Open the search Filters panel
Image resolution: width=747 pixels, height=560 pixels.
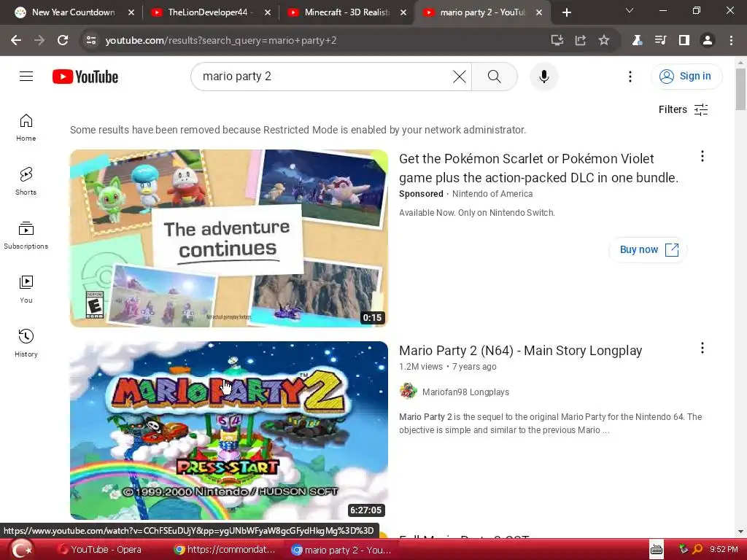click(x=683, y=109)
